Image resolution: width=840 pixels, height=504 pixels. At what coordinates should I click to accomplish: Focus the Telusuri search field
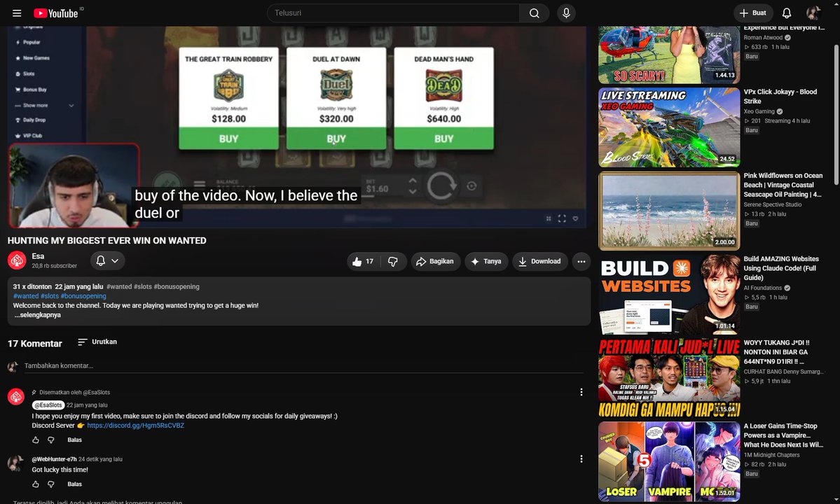click(x=393, y=13)
